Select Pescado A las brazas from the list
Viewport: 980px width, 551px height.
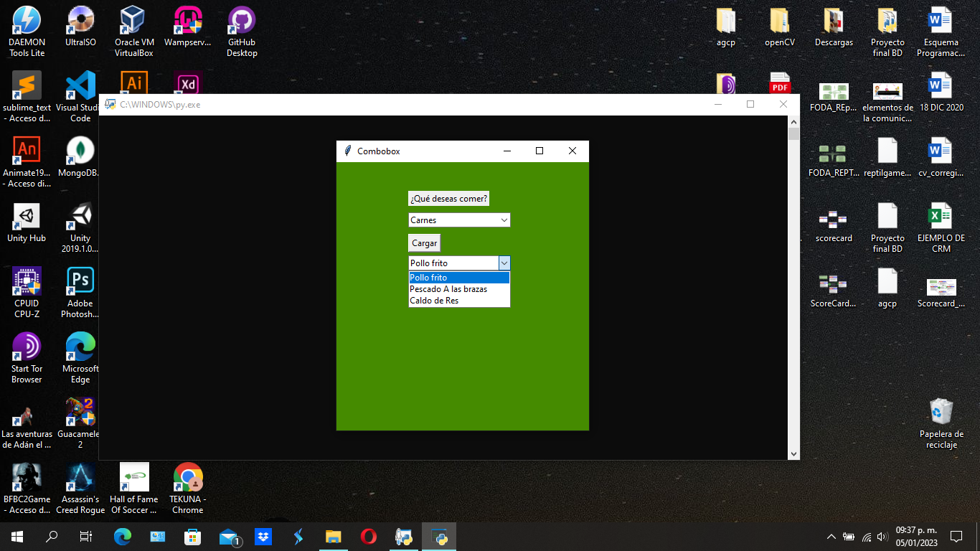[447, 288]
